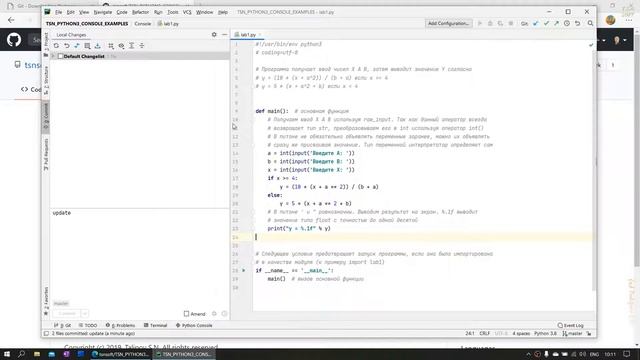
Task: Click the Expand All icon in Local Changes toolbar
Action: point(131,46)
